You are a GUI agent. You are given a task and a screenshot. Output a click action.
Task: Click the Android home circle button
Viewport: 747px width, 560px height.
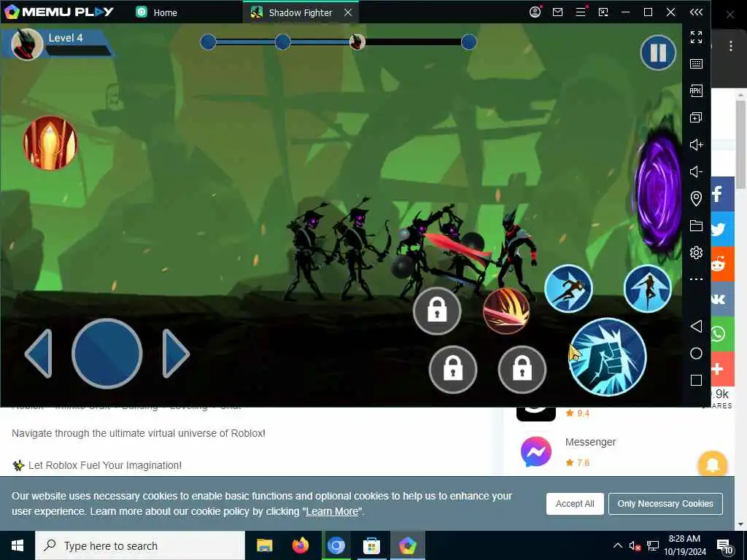[696, 353]
